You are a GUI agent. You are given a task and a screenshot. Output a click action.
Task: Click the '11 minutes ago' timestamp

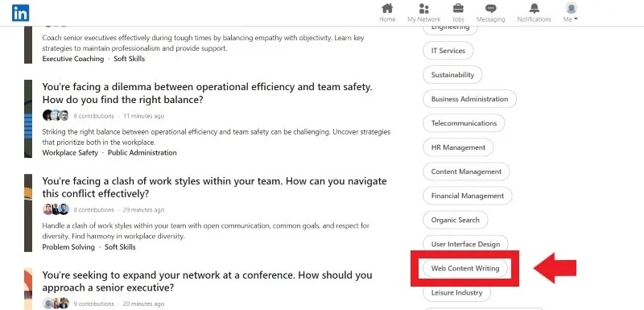144,116
